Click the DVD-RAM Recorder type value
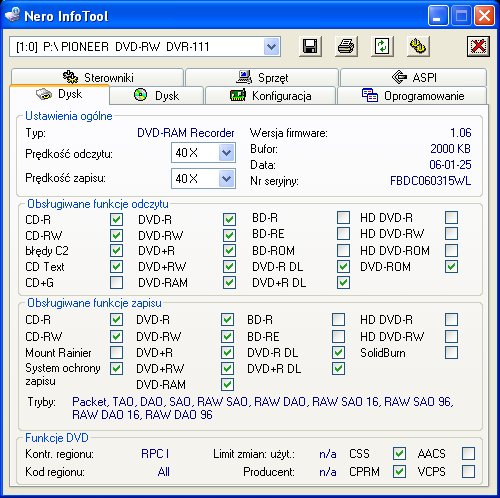The height and width of the screenshot is (498, 500). click(186, 133)
